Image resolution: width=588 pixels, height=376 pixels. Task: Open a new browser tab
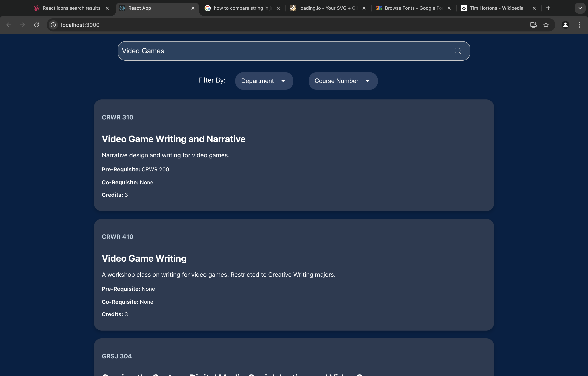click(548, 8)
